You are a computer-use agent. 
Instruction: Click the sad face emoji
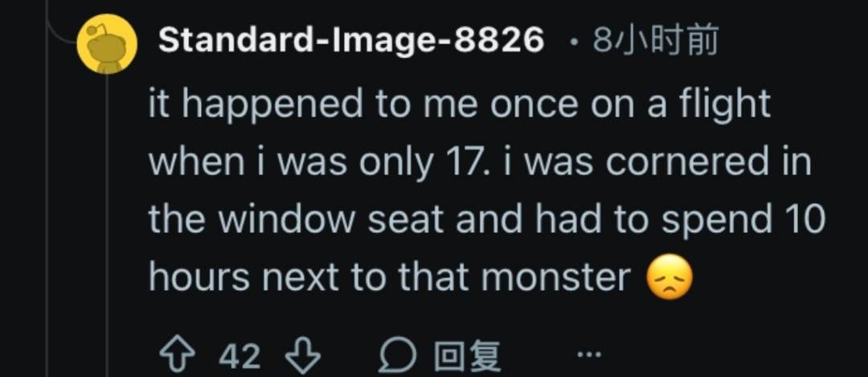pos(669,279)
